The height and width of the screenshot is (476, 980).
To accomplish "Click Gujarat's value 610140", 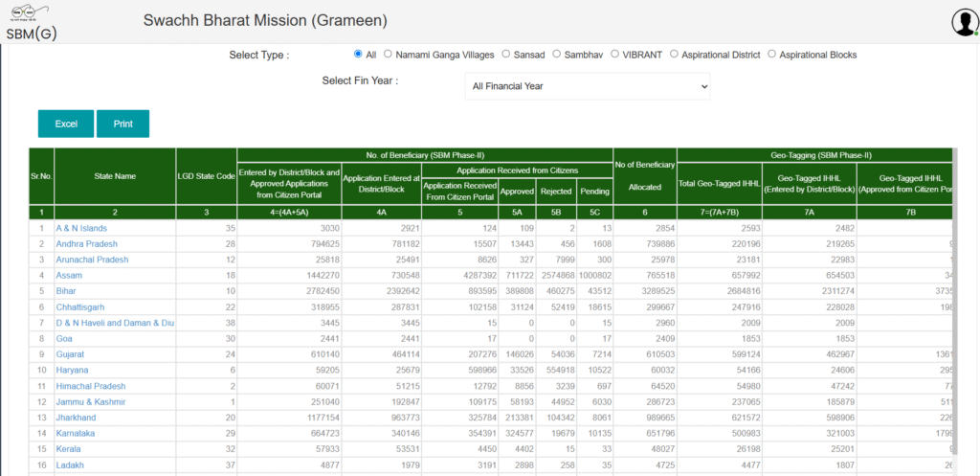I will (x=324, y=354).
